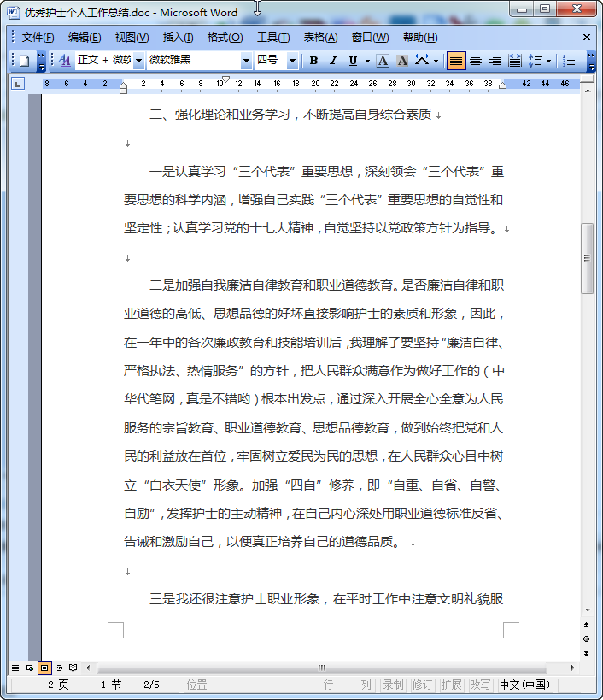
Task: Toggle Print Layout view button
Action: (44, 668)
